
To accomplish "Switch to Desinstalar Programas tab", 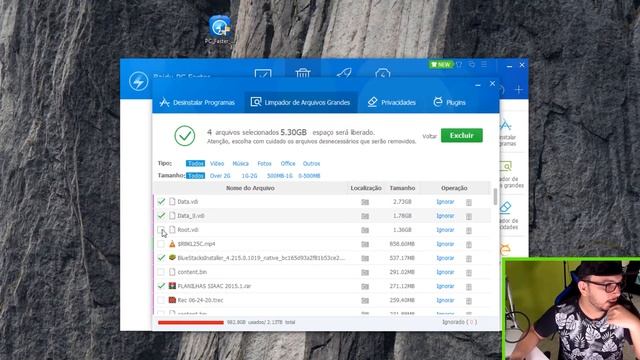I will click(198, 102).
